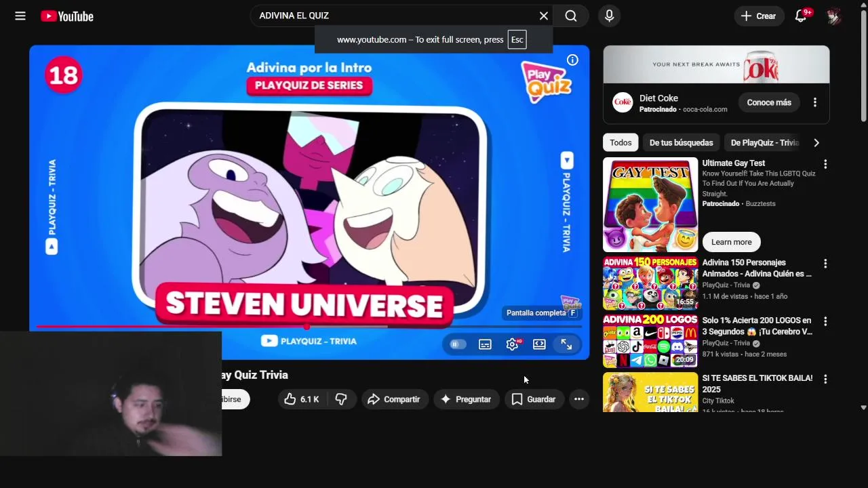Clear the search box text
Screen dimensions: 868x488
click(x=544, y=16)
